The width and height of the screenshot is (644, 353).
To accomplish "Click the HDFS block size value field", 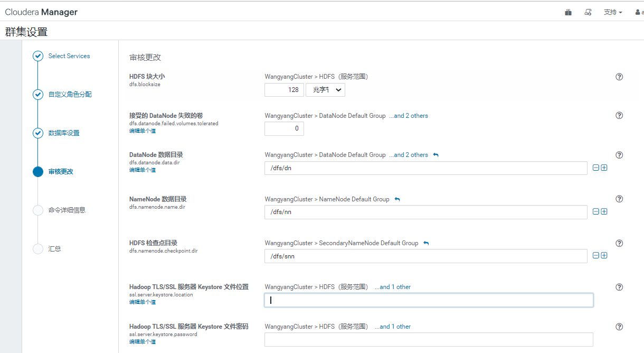I will tap(284, 90).
